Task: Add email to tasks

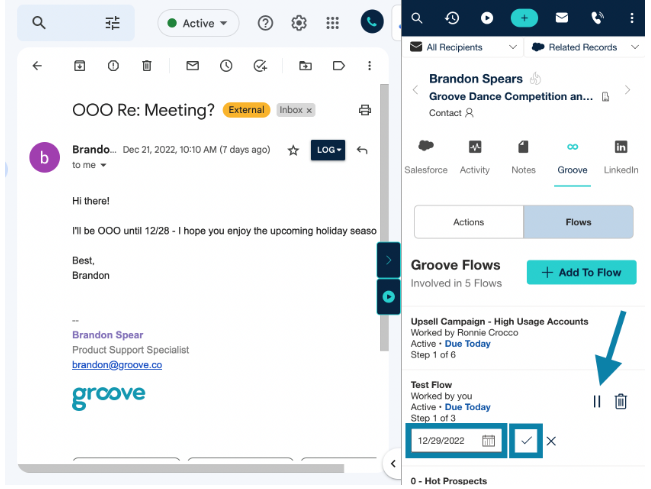Action: point(260,66)
